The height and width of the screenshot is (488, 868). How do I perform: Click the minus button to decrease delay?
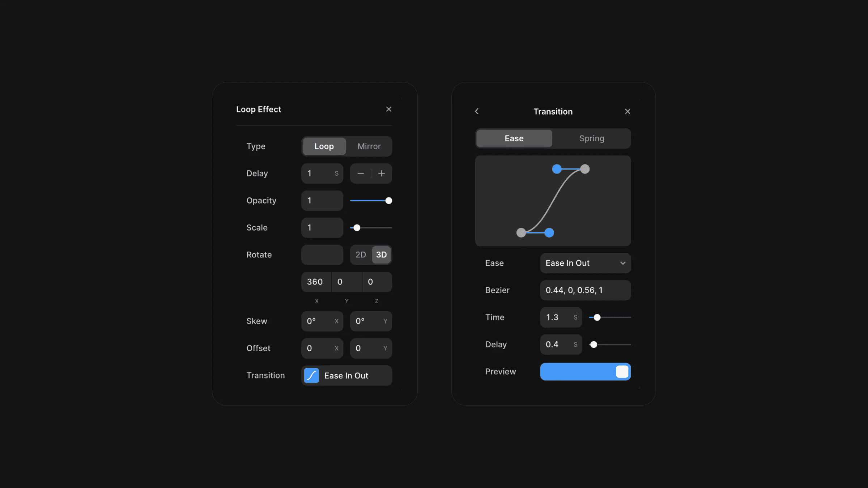click(361, 174)
